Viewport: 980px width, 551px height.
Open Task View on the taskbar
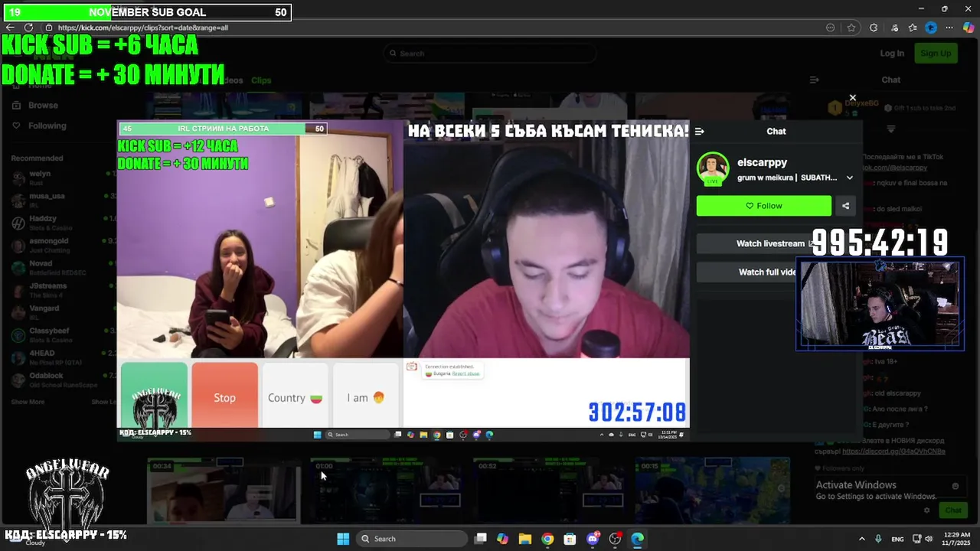coord(480,539)
